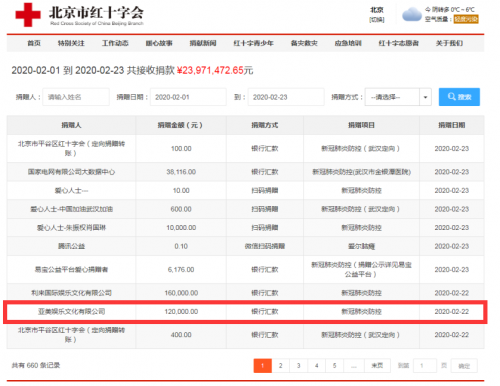Click the Red Cross logo icon
The height and width of the screenshot is (386, 500).
click(x=28, y=15)
